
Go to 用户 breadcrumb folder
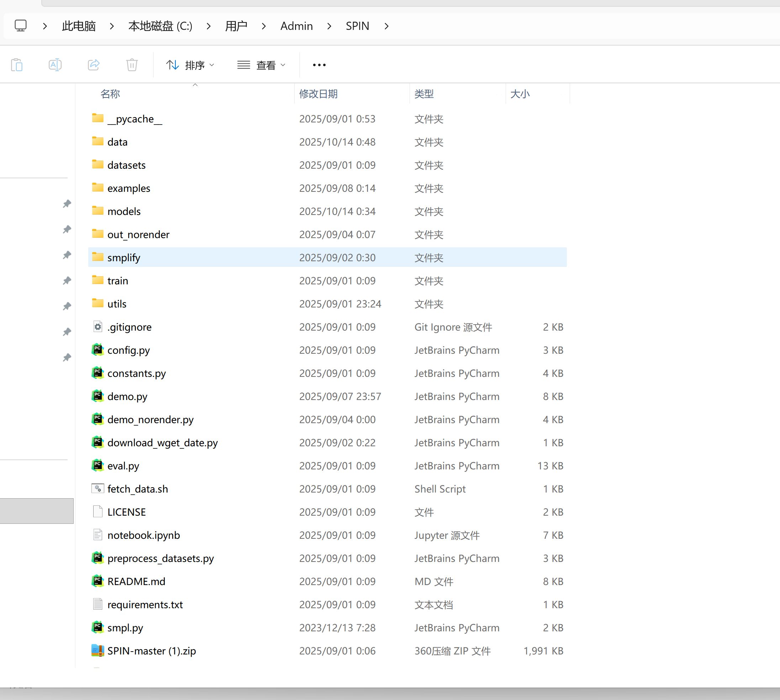click(x=236, y=26)
